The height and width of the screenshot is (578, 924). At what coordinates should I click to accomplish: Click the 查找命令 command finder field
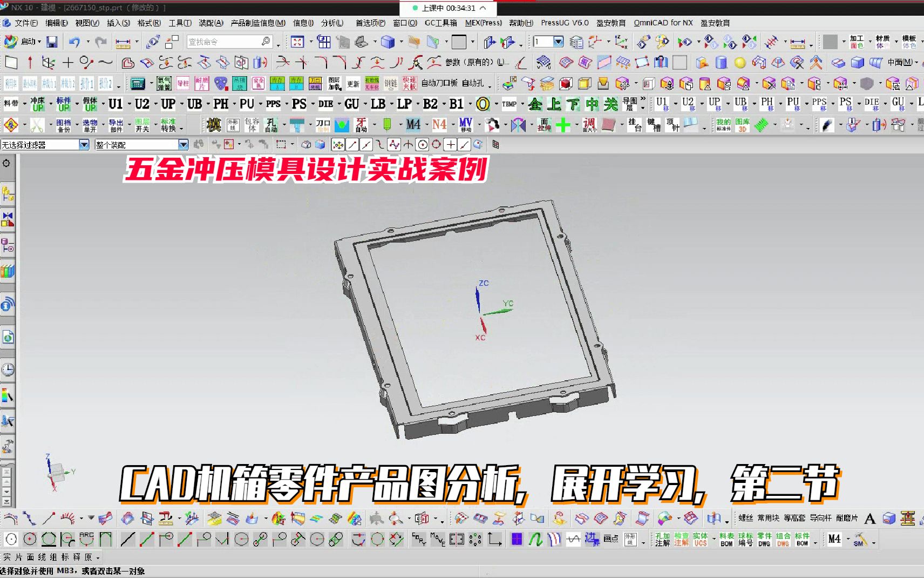[x=227, y=41]
